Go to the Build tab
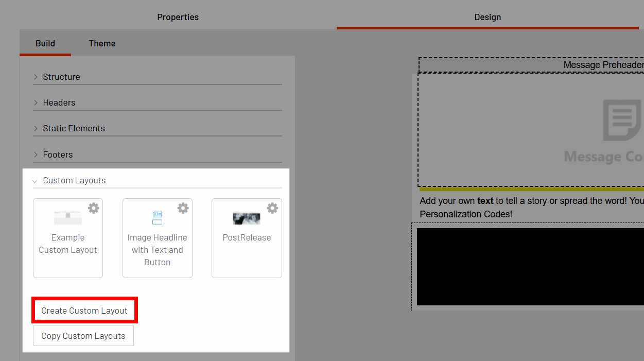 click(x=45, y=43)
